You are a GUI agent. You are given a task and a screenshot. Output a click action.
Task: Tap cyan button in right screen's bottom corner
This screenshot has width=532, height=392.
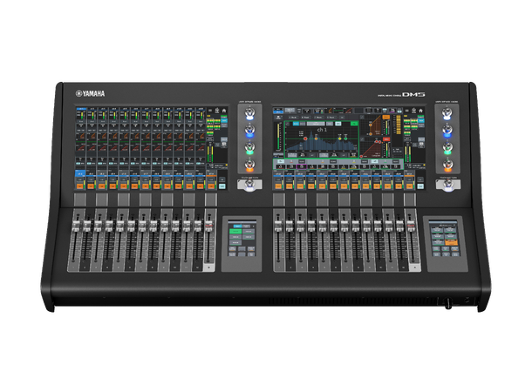pos(420,186)
